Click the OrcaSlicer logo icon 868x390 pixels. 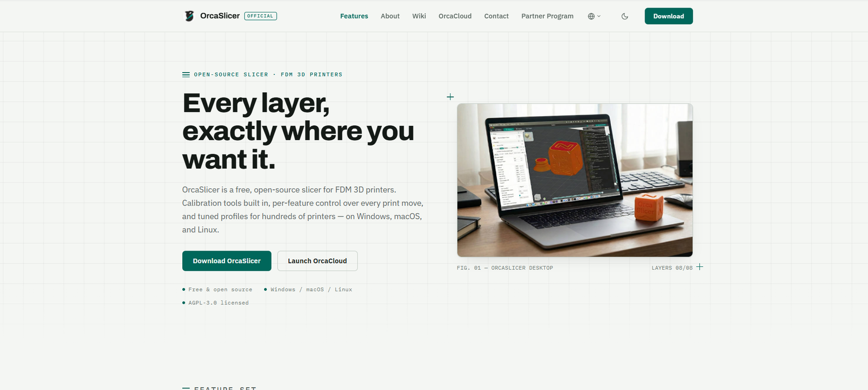click(189, 16)
